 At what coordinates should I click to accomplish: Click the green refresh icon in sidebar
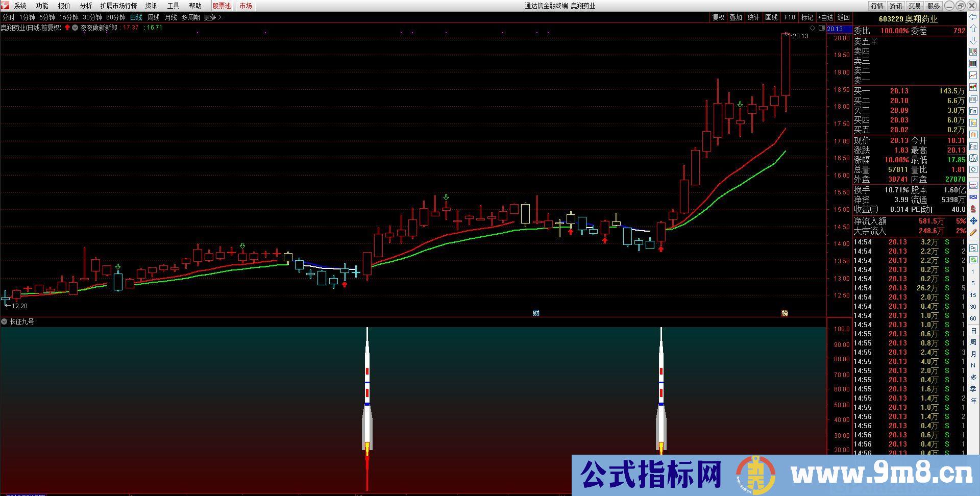tap(973, 260)
